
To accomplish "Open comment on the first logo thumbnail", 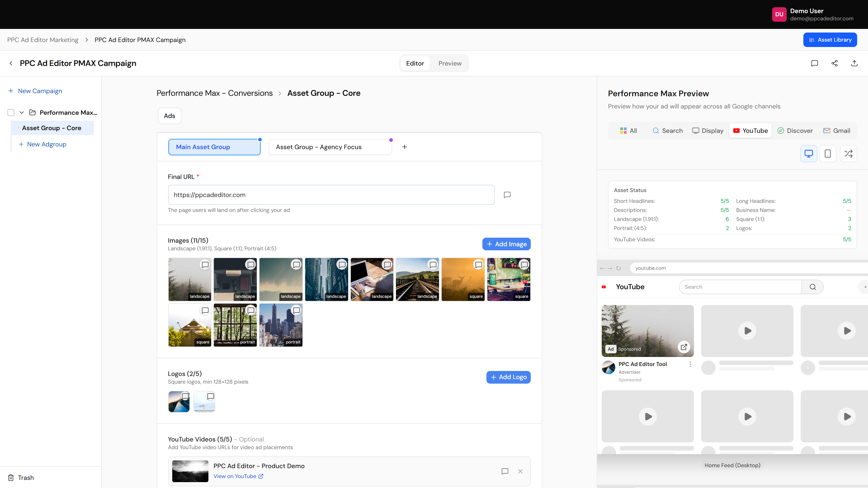I will (185, 396).
